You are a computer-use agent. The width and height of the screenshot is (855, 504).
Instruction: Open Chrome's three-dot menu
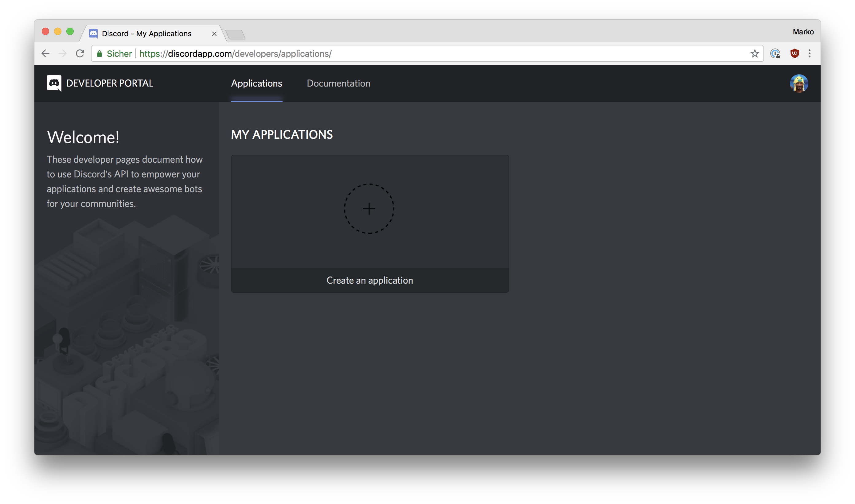coord(810,54)
